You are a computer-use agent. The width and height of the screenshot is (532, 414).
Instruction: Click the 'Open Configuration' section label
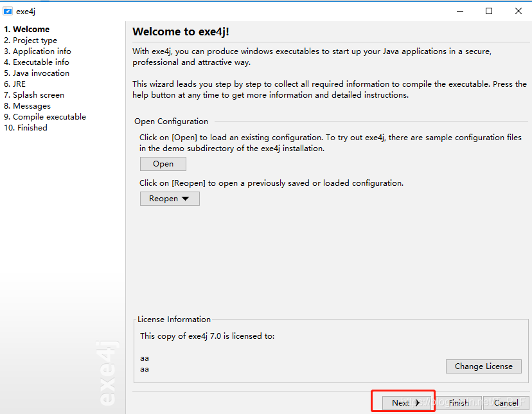click(x=172, y=122)
